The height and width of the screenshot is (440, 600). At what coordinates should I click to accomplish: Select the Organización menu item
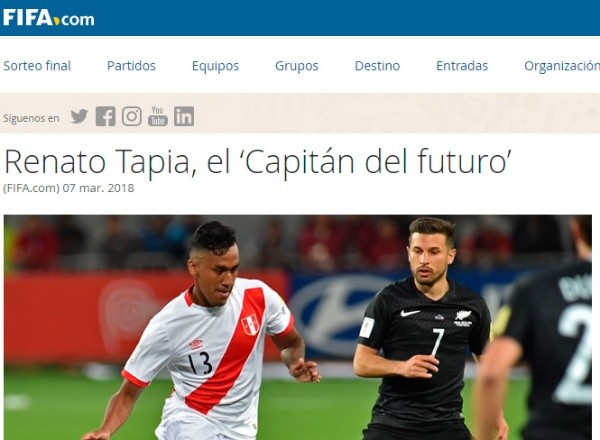[562, 66]
